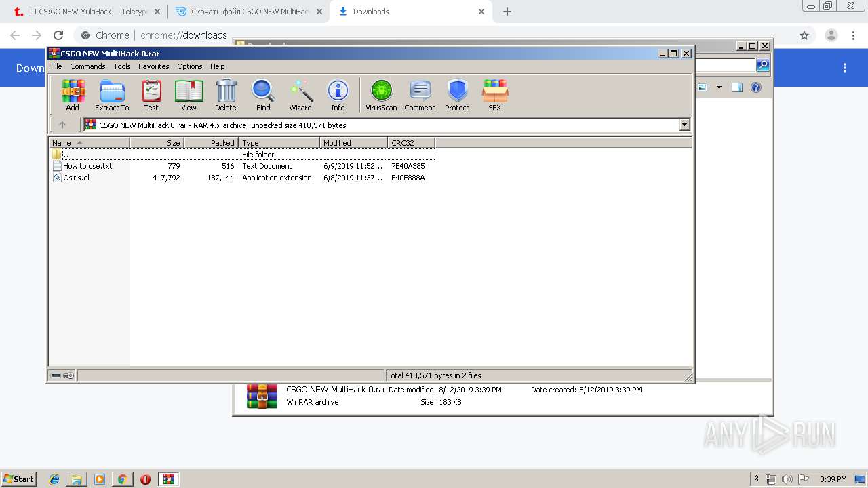Click the Add toolbar icon in WinRAR
The width and height of the screenshot is (868, 488).
[x=73, y=95]
